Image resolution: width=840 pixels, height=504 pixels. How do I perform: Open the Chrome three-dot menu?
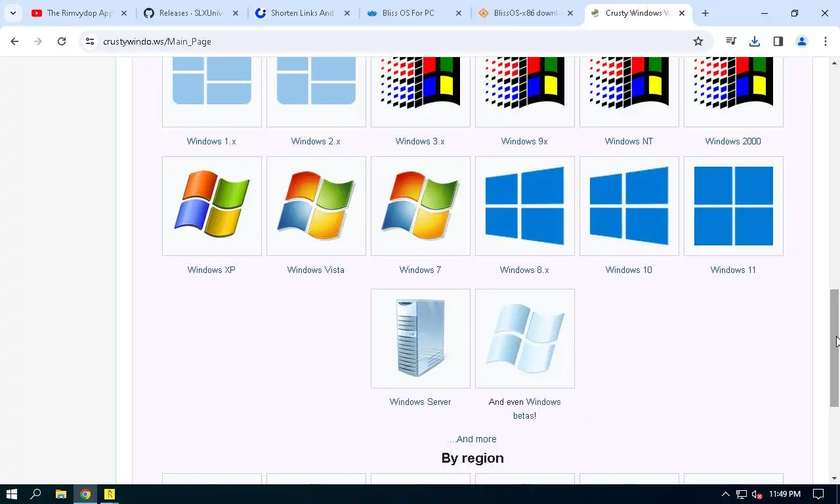(x=826, y=41)
